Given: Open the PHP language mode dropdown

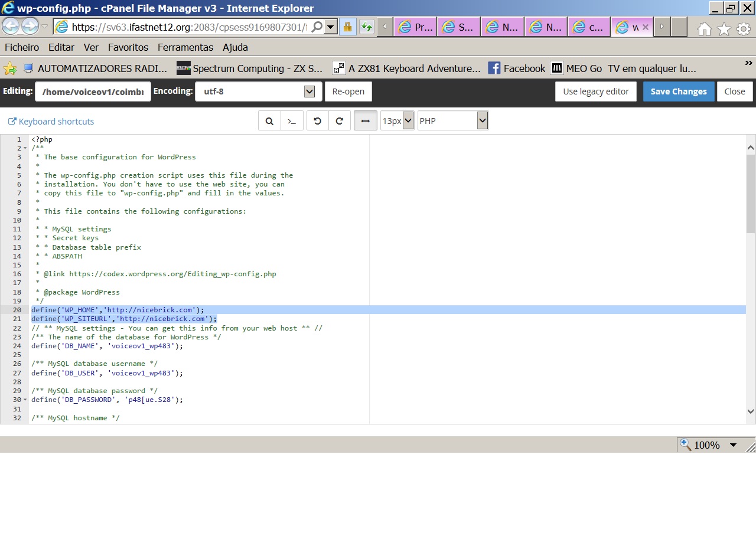Looking at the screenshot, I should (453, 121).
